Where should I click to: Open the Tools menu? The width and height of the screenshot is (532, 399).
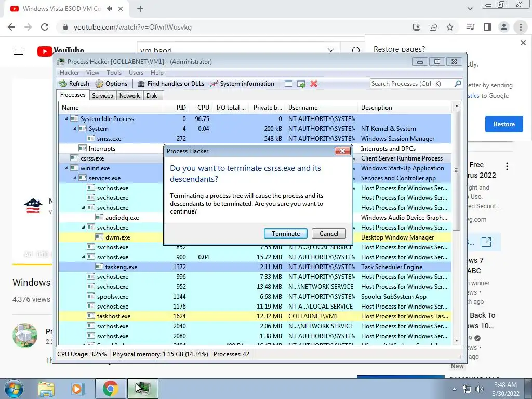tap(114, 73)
